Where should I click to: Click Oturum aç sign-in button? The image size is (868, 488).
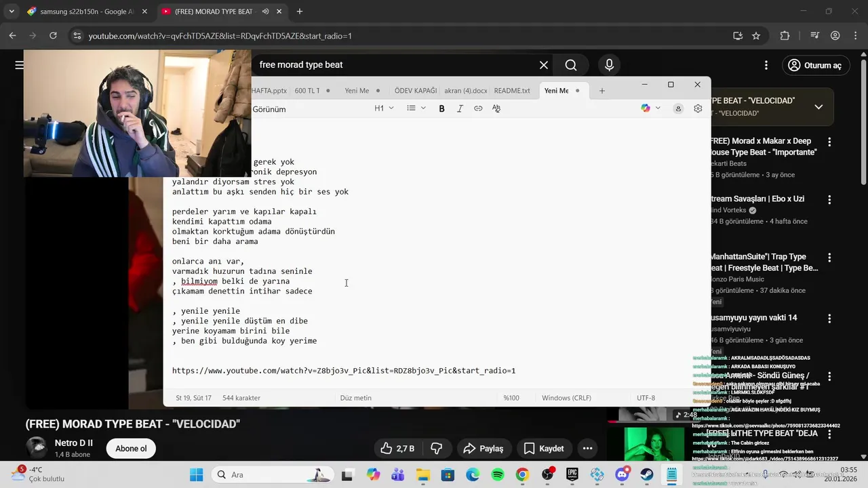pos(814,65)
